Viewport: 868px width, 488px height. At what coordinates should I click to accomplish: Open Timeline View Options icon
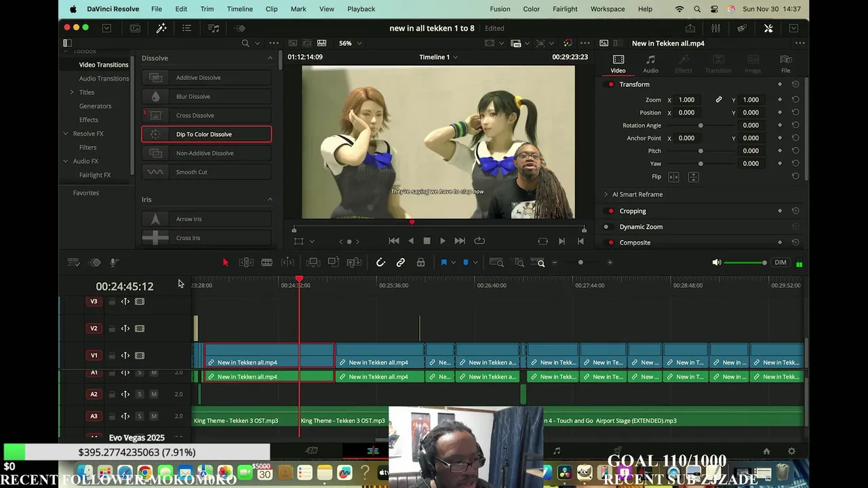tap(74, 262)
